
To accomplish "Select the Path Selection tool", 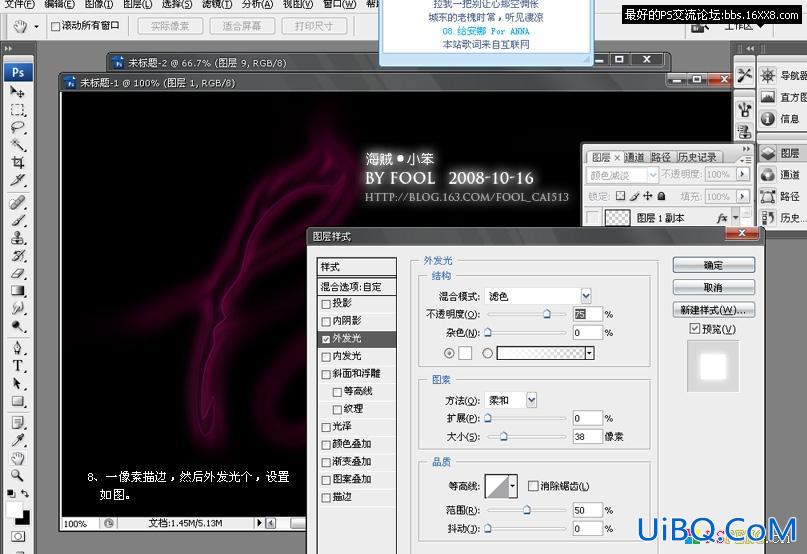I will click(x=17, y=384).
